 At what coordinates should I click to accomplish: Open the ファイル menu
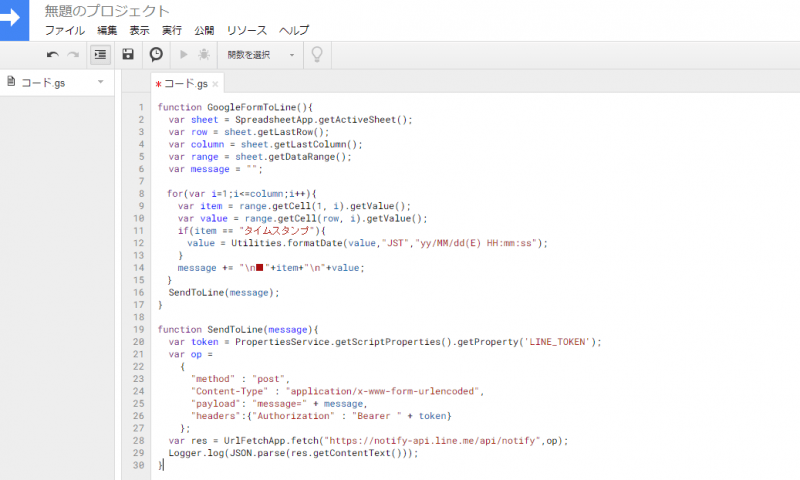click(65, 31)
